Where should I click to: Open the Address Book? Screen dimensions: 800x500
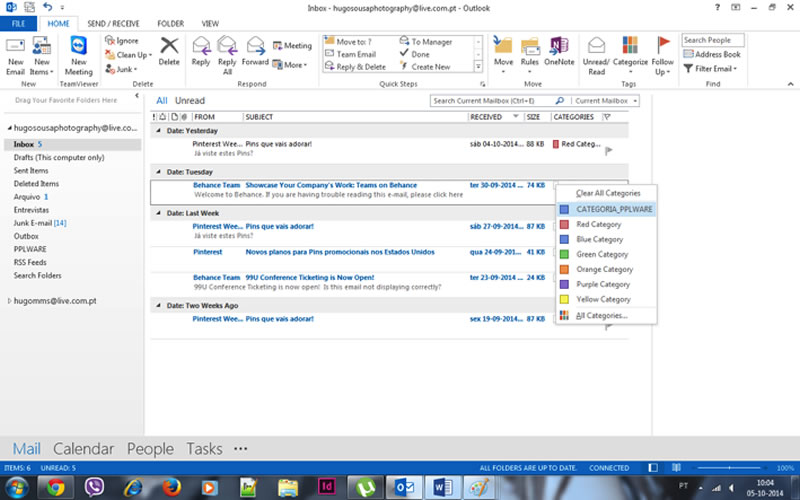(x=712, y=54)
